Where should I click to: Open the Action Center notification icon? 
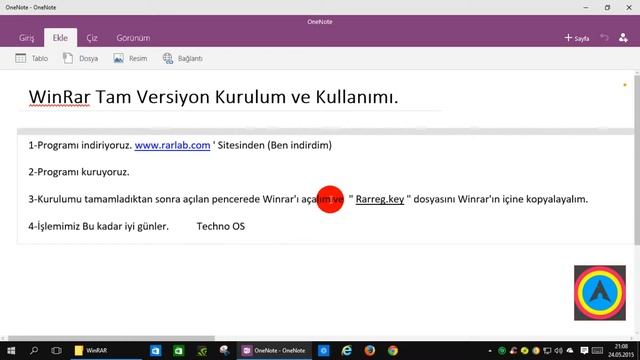click(584, 351)
